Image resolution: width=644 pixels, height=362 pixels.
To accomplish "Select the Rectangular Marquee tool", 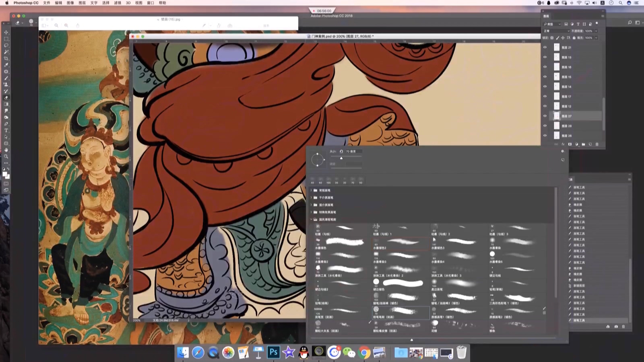I will click(6, 39).
